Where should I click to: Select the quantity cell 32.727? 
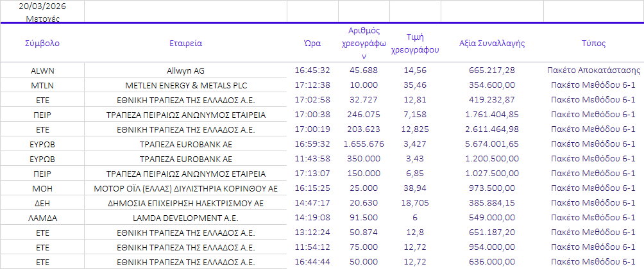click(x=364, y=100)
